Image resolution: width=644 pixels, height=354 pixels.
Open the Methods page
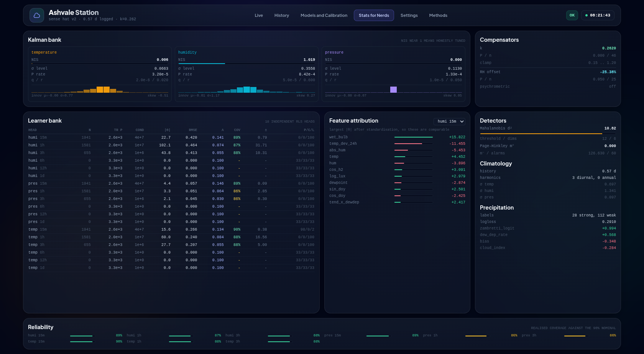pyautogui.click(x=438, y=15)
